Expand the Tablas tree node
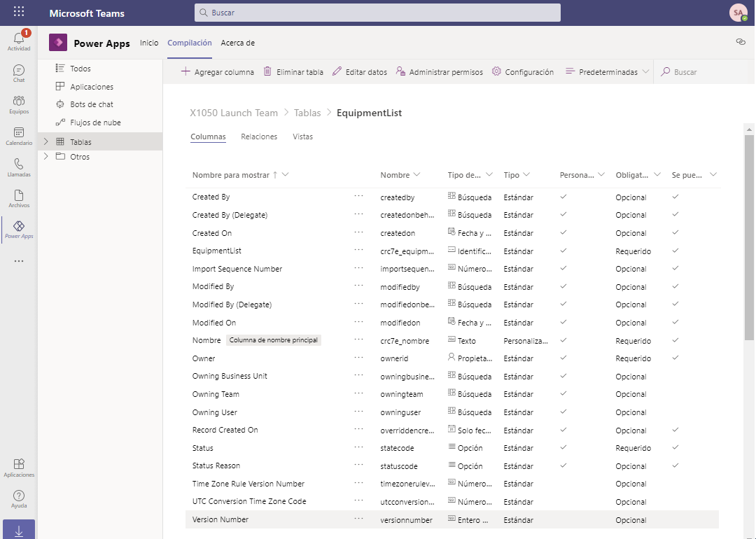Viewport: 756px width, 539px height. [45, 141]
